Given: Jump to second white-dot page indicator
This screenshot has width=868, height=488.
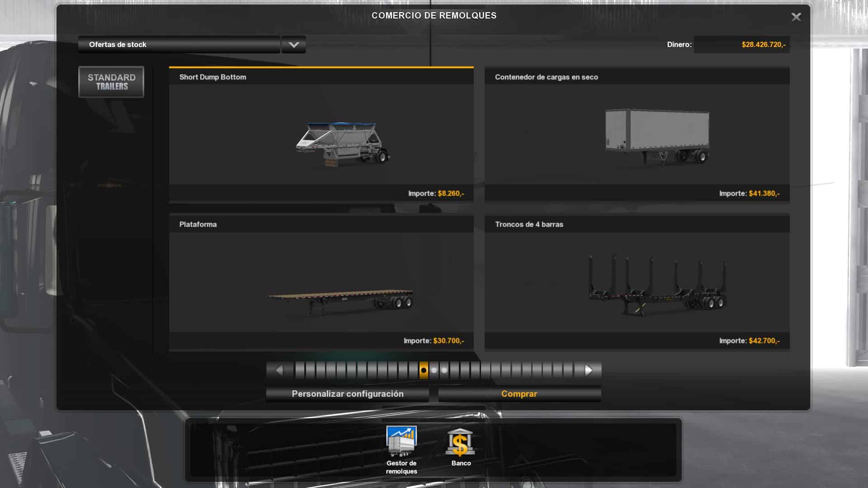Looking at the screenshot, I should 444,371.
